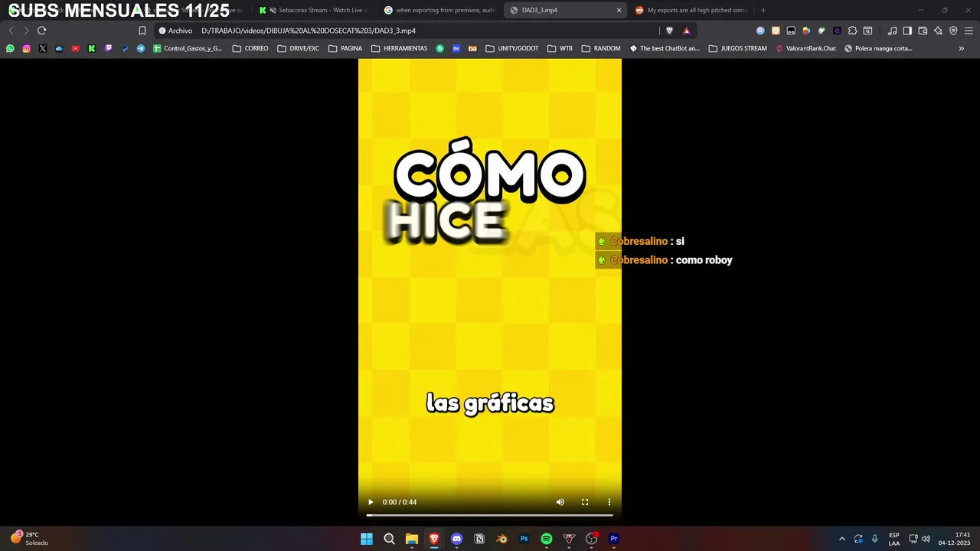Open Photoshop from the taskbar

tap(524, 539)
